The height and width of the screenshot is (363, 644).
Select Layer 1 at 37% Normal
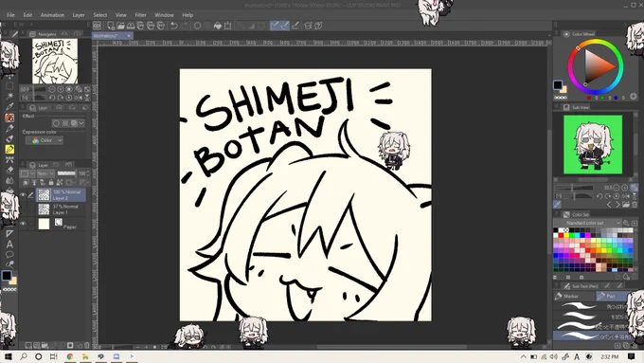coord(62,209)
